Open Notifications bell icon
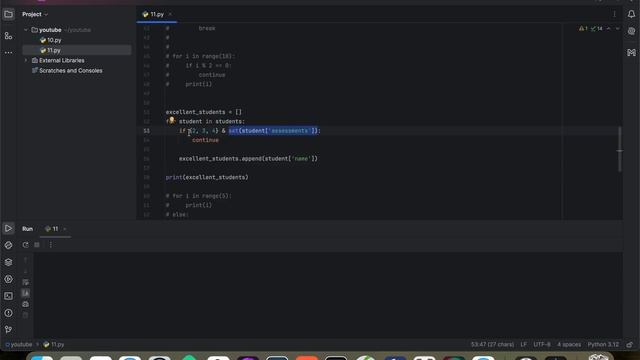The width and height of the screenshot is (640, 360). (631, 14)
